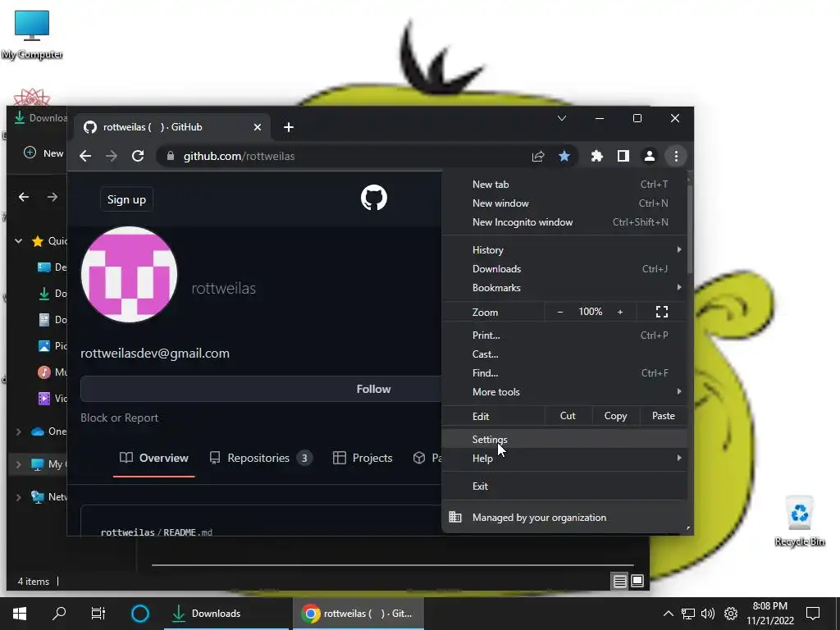The width and height of the screenshot is (840, 630).
Task: Click Cut in the Edit row
Action: [x=568, y=416]
